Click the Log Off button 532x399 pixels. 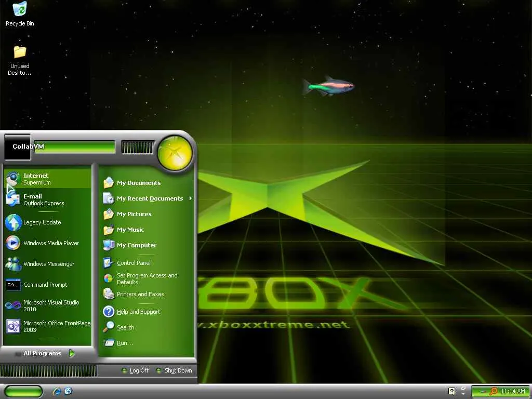click(135, 370)
